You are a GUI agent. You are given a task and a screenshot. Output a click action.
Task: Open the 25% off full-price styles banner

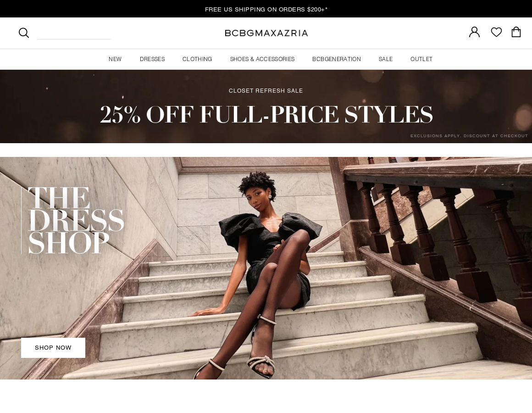266,106
